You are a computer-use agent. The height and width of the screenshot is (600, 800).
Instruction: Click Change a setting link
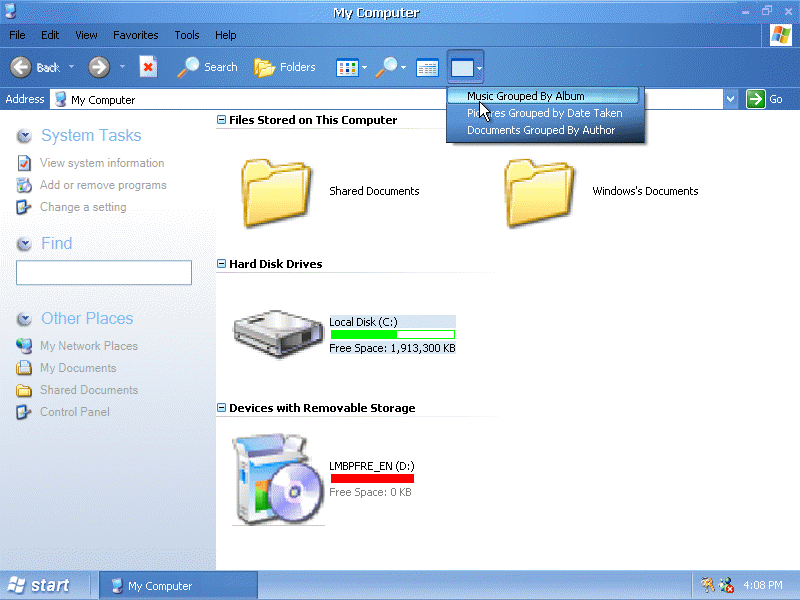tap(83, 207)
